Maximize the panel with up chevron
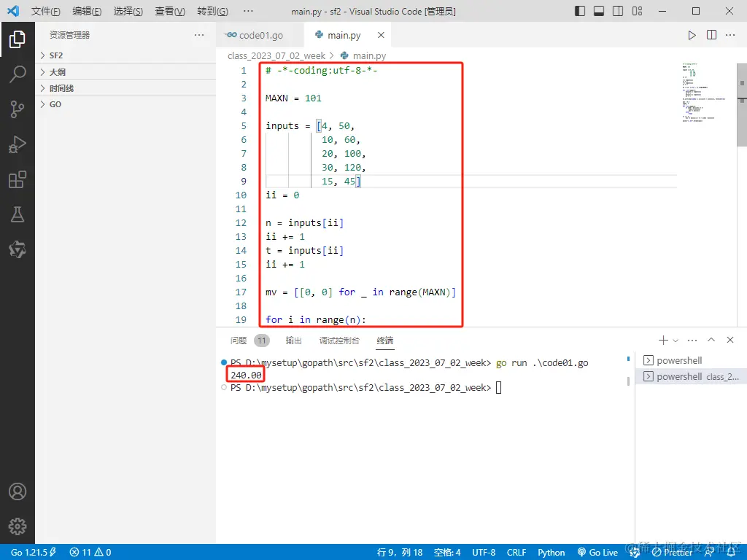This screenshot has height=560, width=747. (x=711, y=340)
